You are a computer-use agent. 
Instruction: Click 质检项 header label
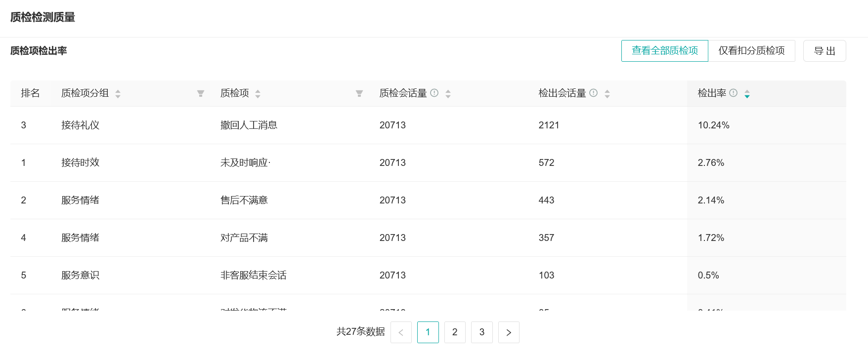[x=235, y=93]
